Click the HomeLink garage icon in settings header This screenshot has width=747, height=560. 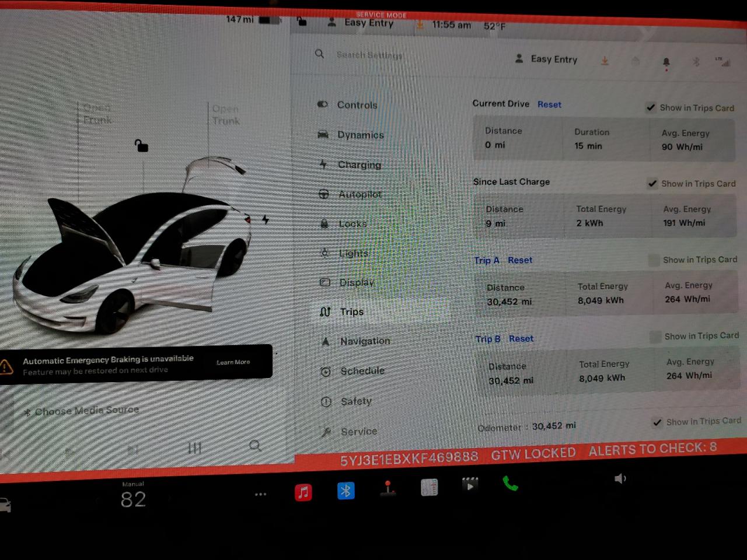(x=636, y=61)
